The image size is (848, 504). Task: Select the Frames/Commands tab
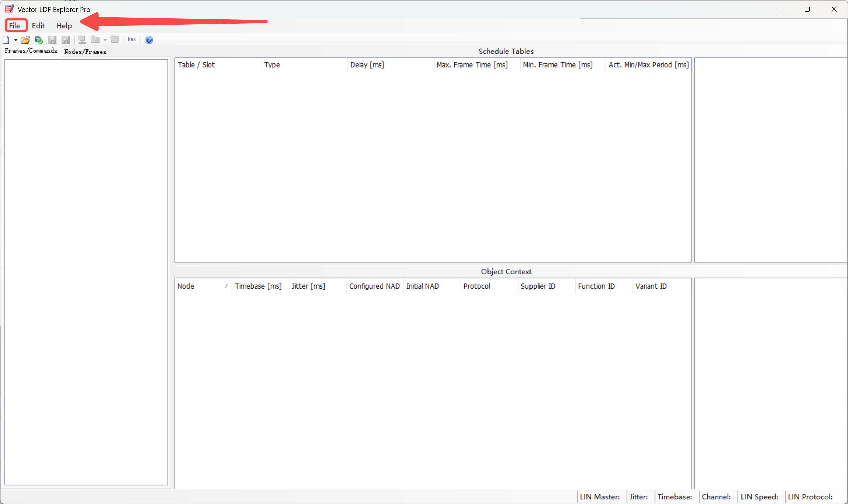click(x=31, y=51)
